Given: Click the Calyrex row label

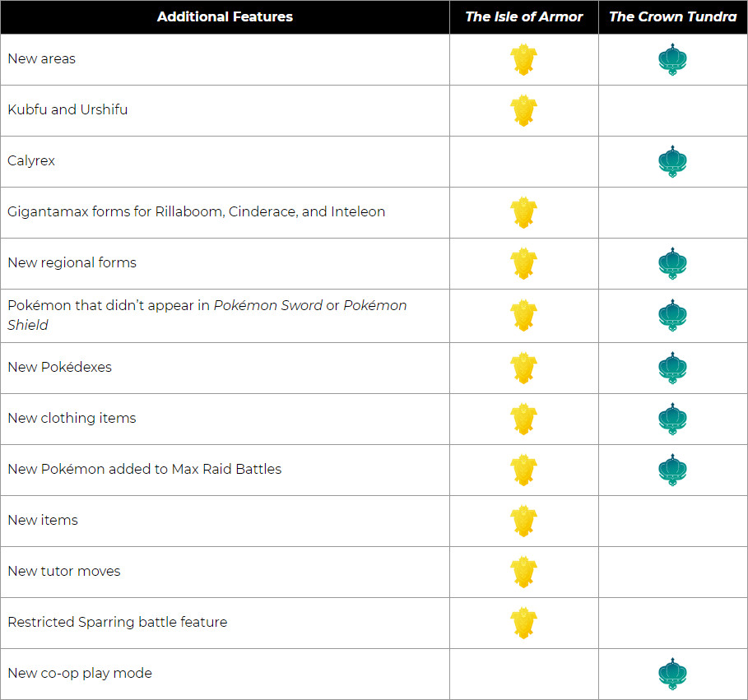Looking at the screenshot, I should click(31, 161).
